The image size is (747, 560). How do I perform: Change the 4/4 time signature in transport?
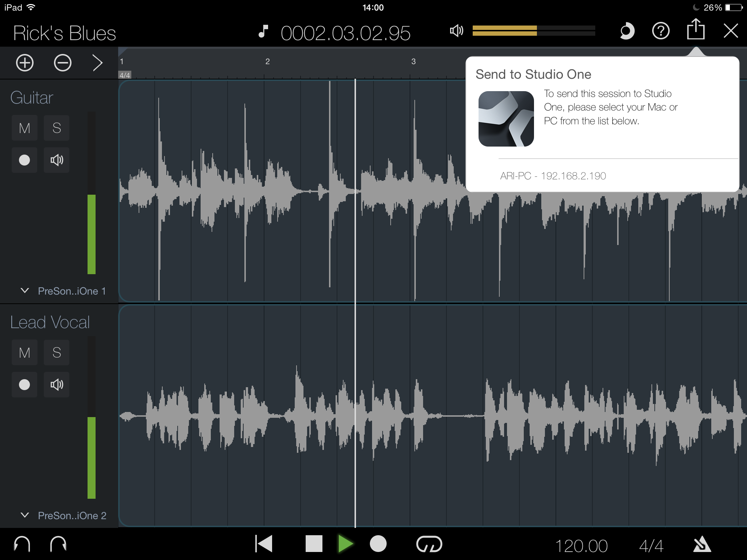[x=651, y=546]
